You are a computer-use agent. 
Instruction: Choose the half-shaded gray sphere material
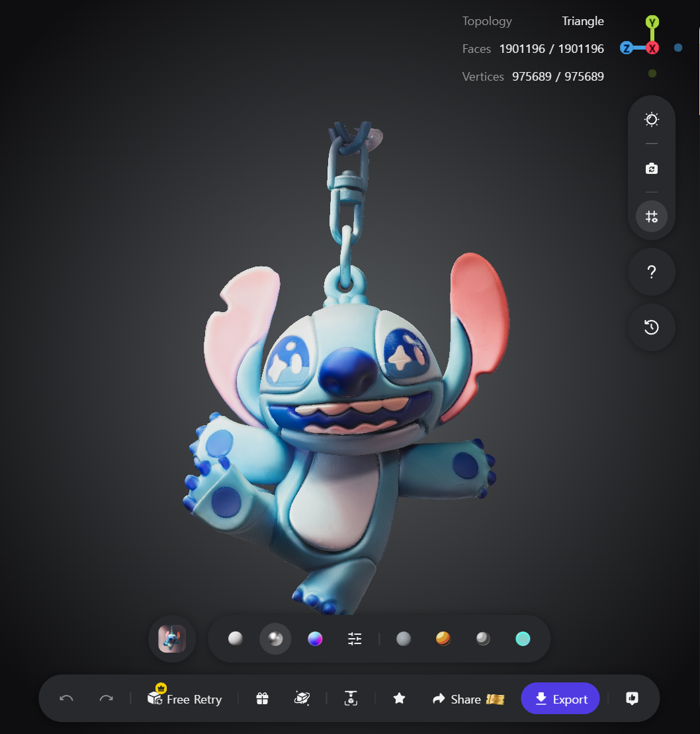point(483,639)
